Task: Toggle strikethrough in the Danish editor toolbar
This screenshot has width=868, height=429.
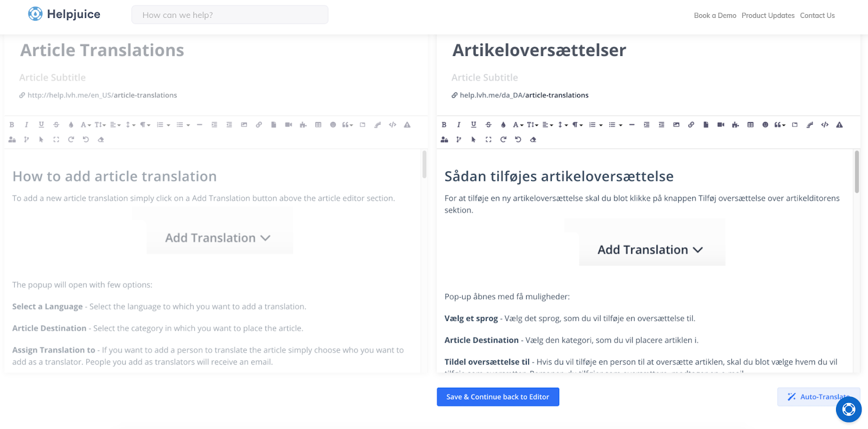Action: [x=488, y=125]
